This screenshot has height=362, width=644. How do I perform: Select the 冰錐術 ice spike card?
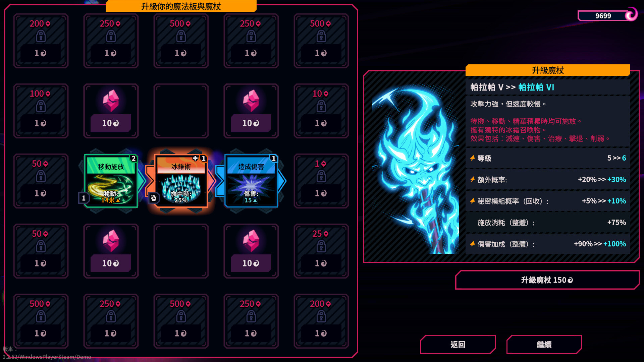pyautogui.click(x=181, y=181)
